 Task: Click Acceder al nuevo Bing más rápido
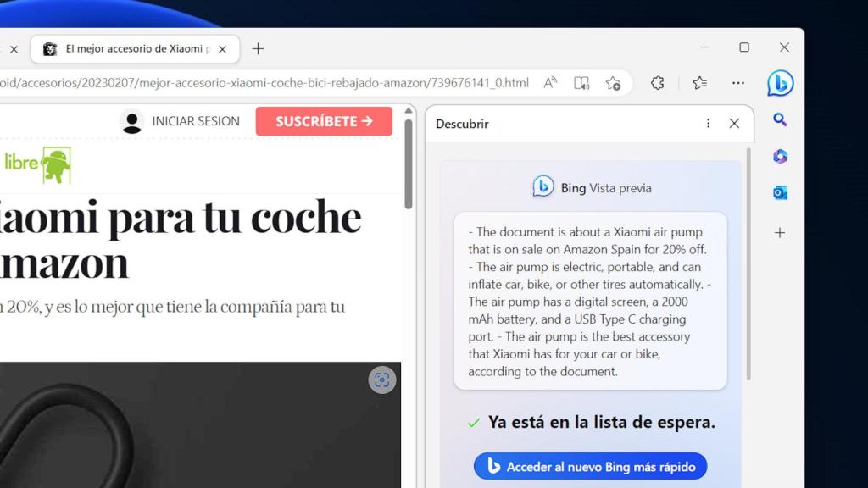590,467
